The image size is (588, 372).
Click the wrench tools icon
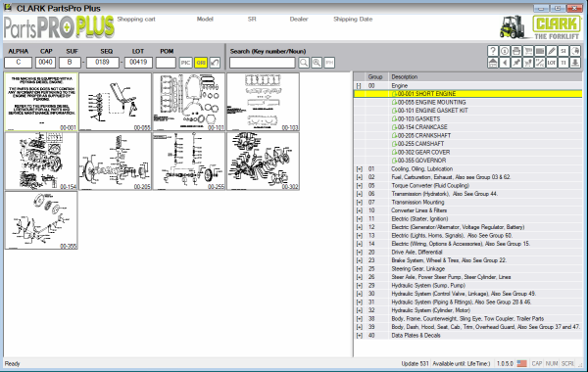coord(540,63)
